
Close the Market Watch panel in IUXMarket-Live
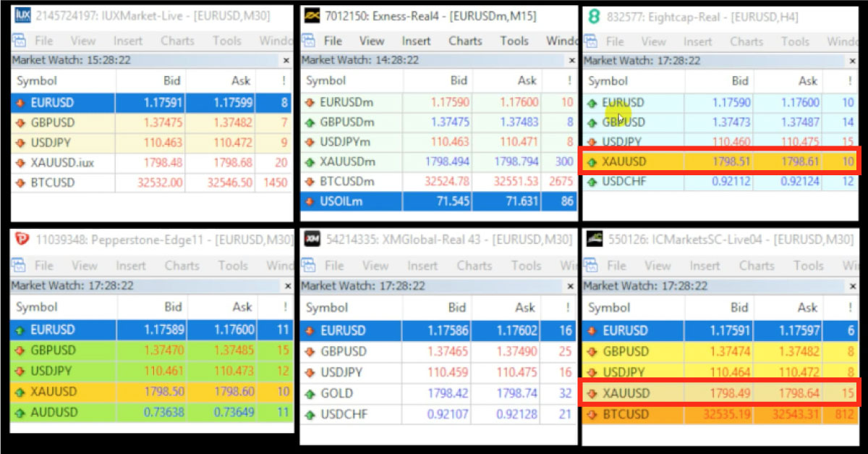(x=286, y=61)
